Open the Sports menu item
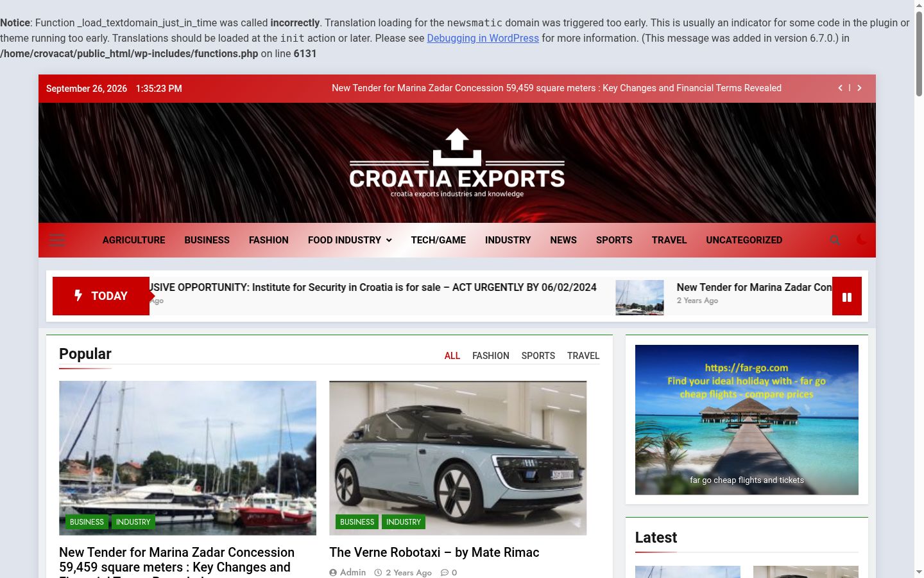This screenshot has height=578, width=924. point(614,240)
